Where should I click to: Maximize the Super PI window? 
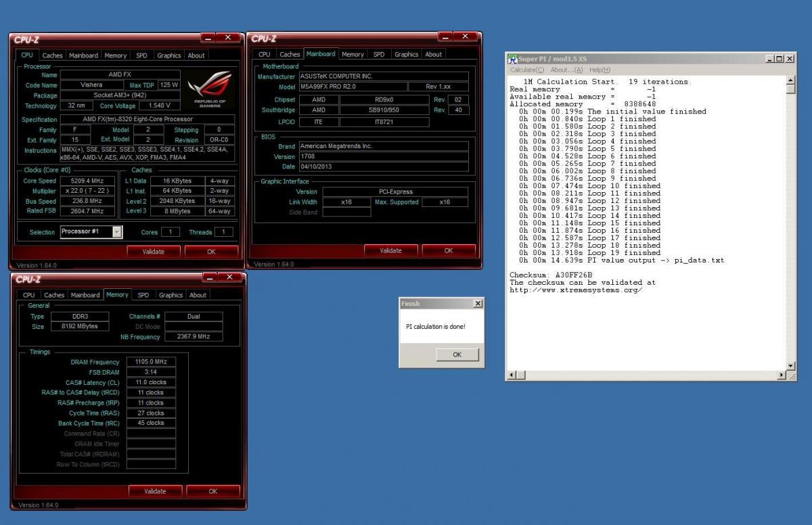coord(780,59)
